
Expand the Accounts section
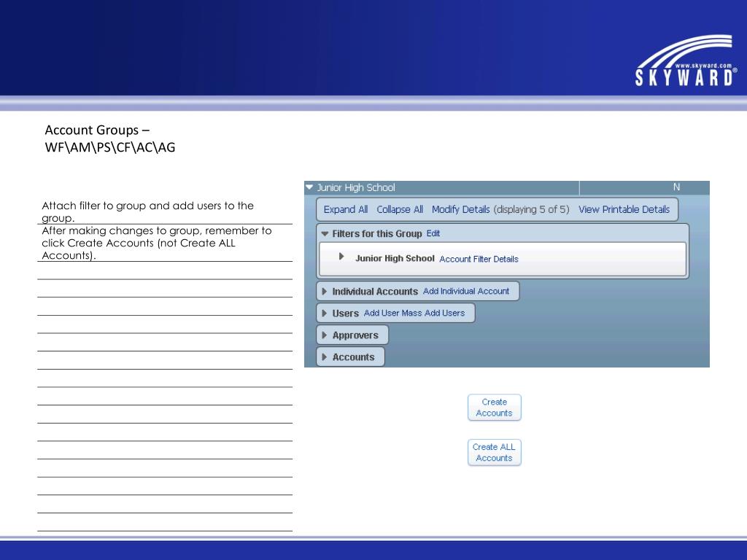point(324,357)
